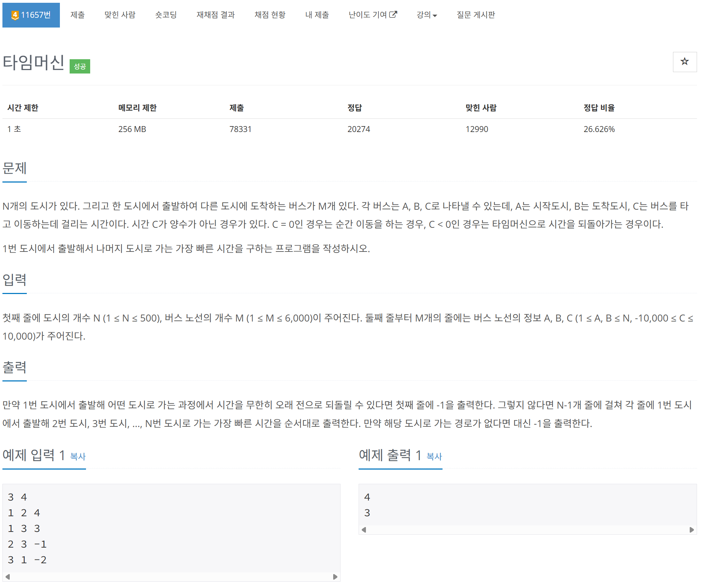Screen dimensions: 712x588
Task: Open the 11657번 problem tab
Action: [36, 15]
